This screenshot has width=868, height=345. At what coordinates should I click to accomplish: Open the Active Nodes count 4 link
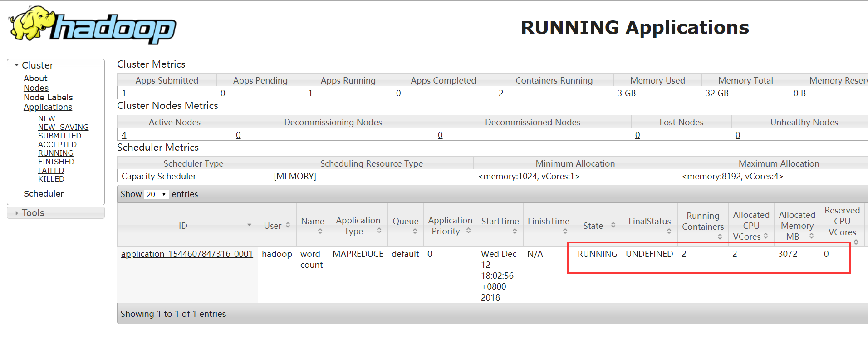tap(124, 135)
